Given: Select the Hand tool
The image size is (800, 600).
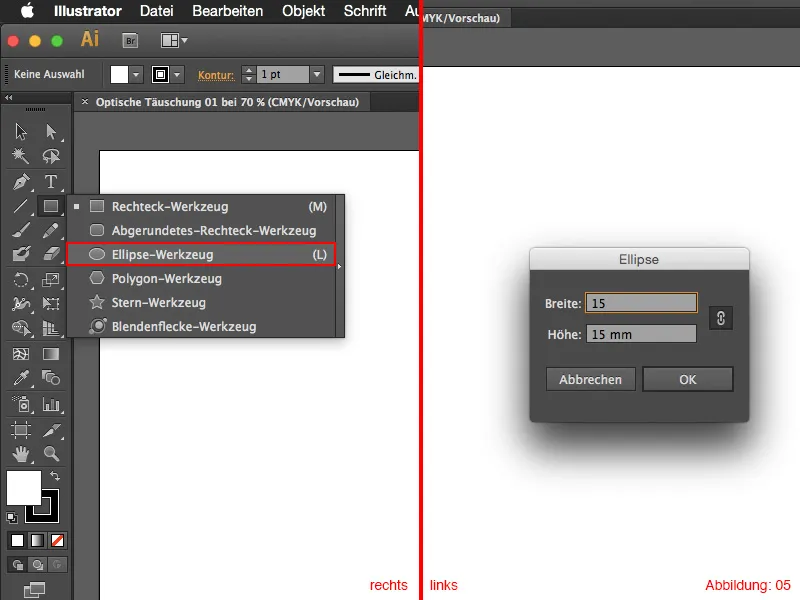Looking at the screenshot, I should 21,454.
